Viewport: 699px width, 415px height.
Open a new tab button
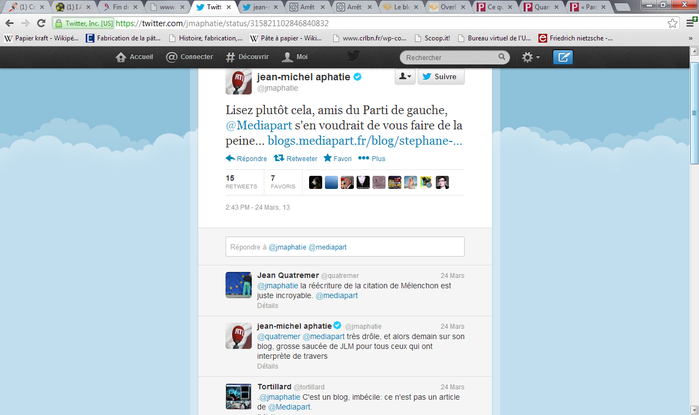click(623, 7)
